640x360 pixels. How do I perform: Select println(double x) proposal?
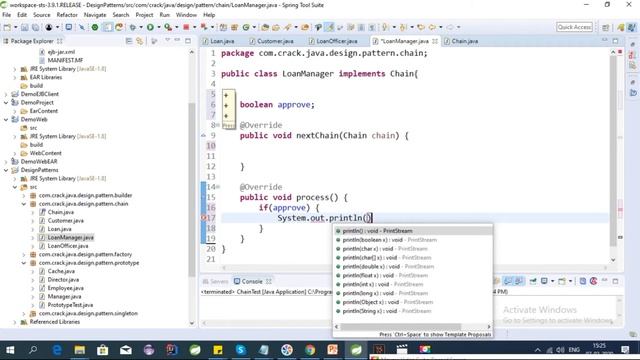[x=413, y=267]
